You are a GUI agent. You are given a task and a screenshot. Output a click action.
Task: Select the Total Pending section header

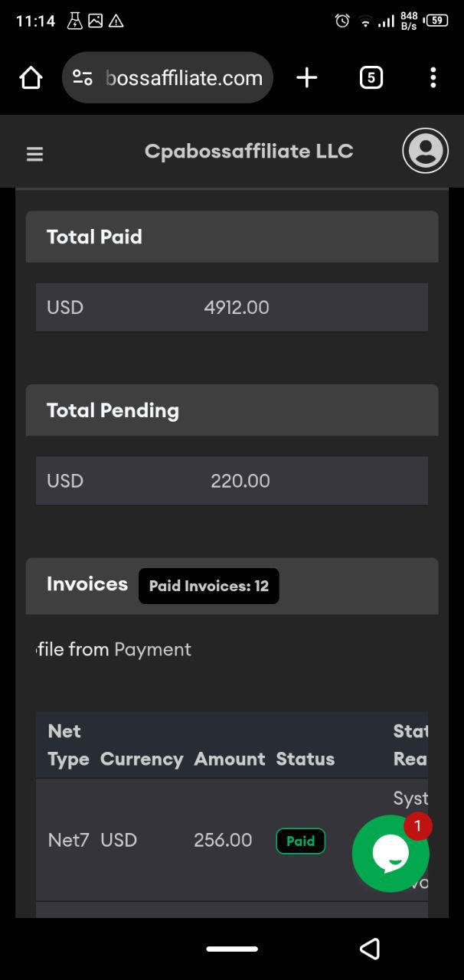point(113,410)
